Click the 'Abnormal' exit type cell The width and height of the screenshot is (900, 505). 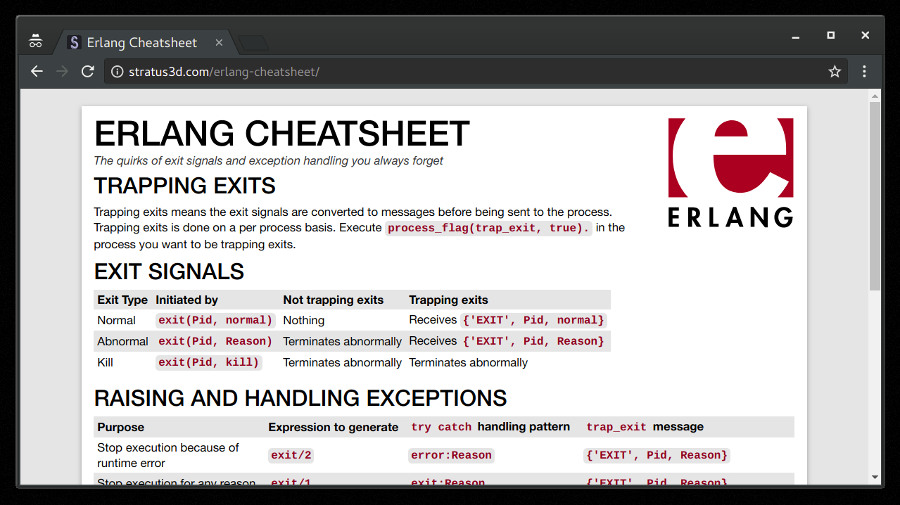point(123,341)
